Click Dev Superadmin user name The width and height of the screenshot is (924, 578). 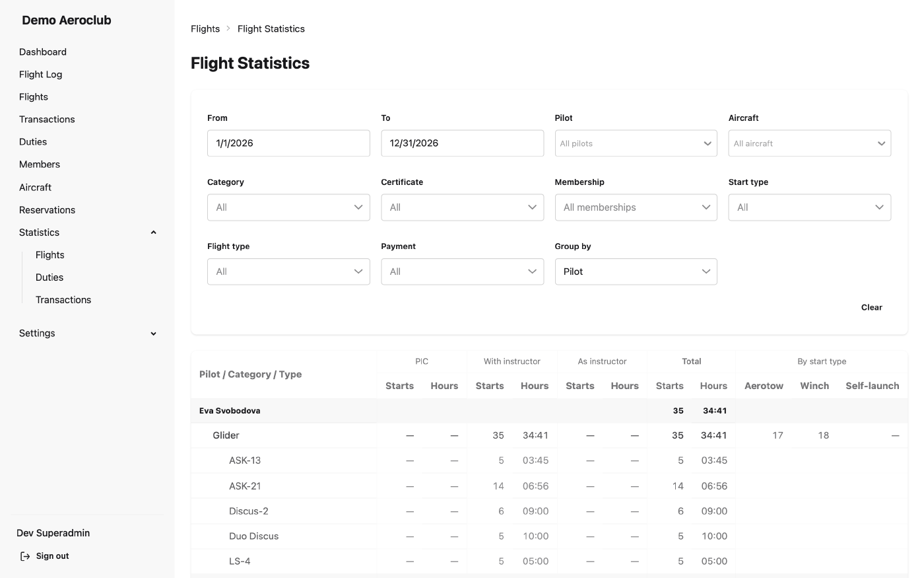pyautogui.click(x=53, y=533)
